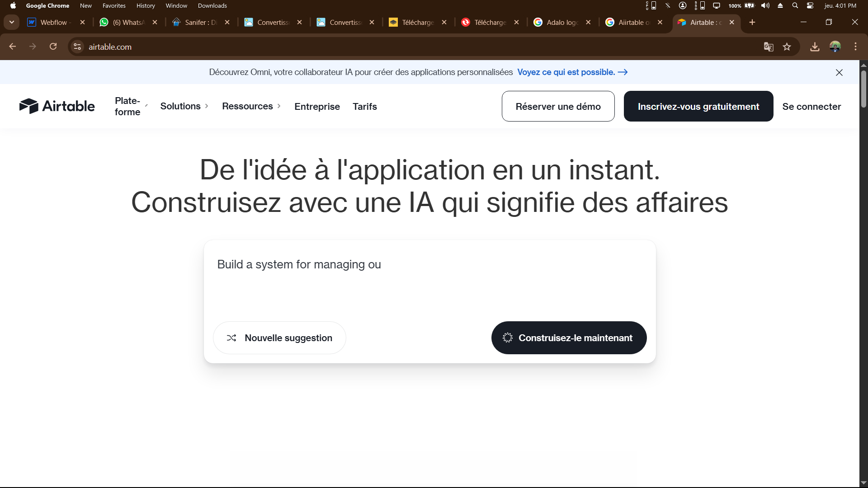Open the Tarifs page
This screenshot has width=868, height=488.
(x=364, y=107)
